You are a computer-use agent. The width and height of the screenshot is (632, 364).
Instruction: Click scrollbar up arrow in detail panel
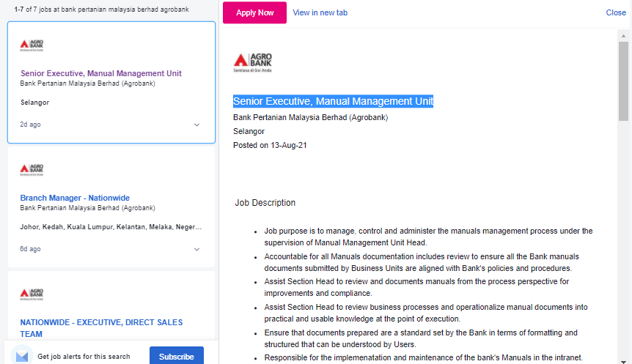623,36
